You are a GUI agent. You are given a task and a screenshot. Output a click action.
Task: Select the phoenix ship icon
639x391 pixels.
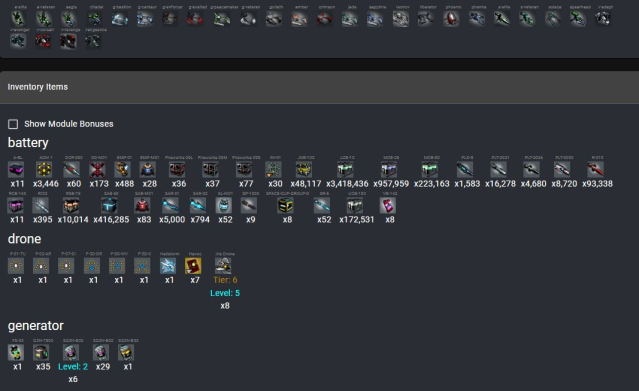pyautogui.click(x=451, y=18)
